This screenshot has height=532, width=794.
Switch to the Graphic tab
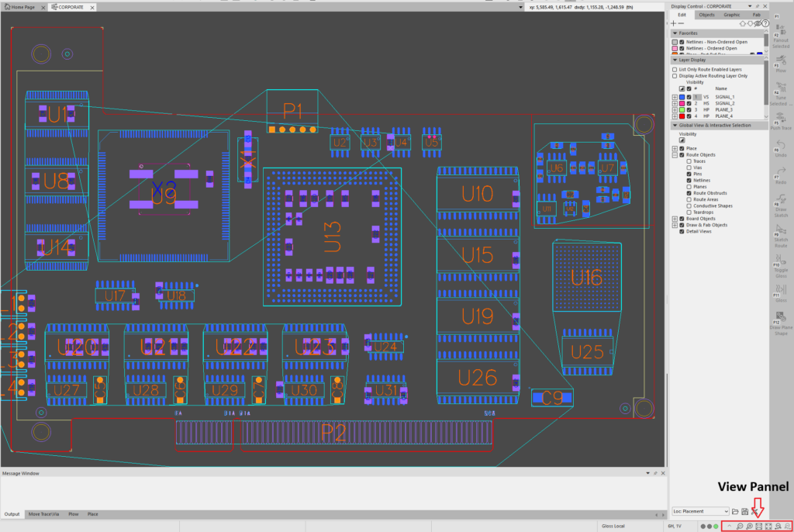(732, 15)
